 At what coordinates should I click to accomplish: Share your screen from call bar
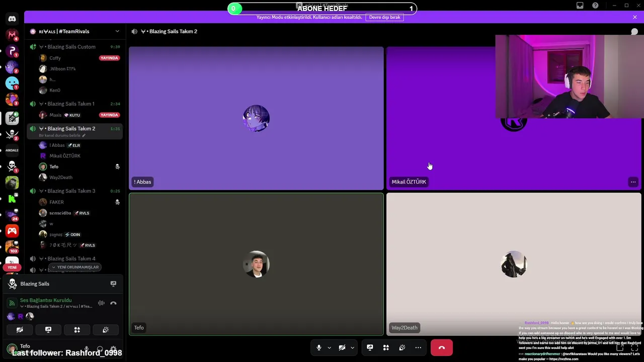[370, 347]
